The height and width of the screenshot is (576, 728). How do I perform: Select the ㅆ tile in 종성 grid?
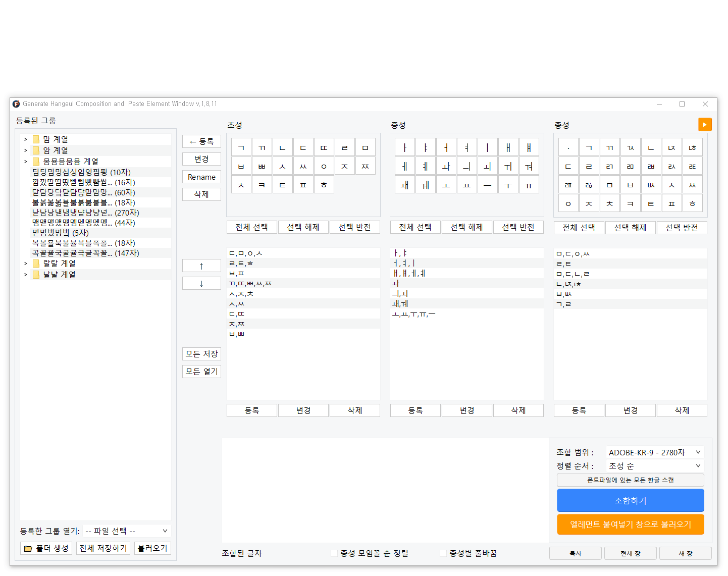coord(693,185)
